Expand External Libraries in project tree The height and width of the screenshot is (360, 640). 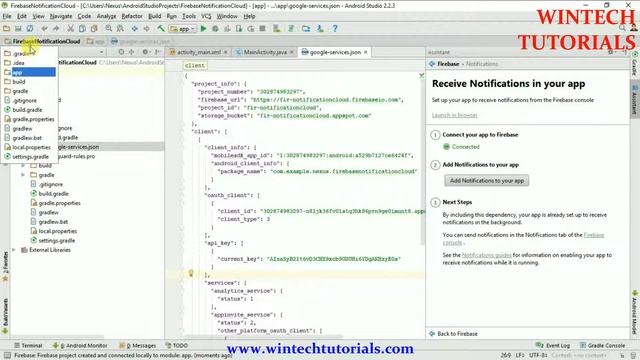click(14, 250)
